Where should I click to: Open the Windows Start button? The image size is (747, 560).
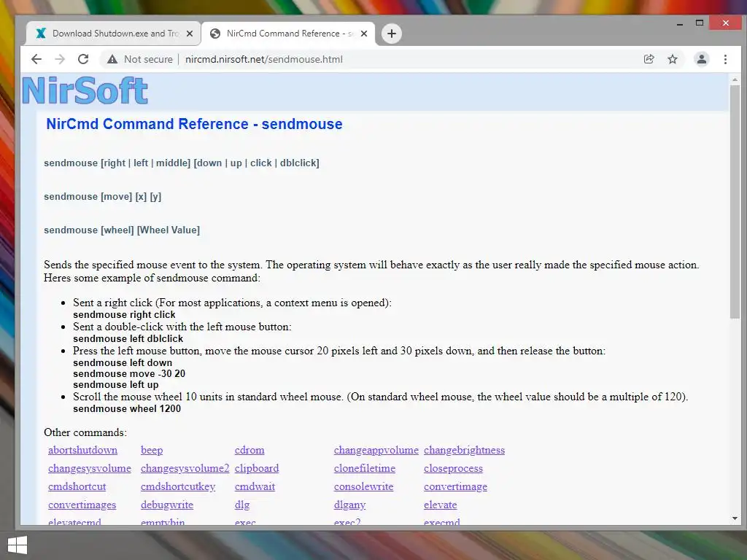click(18, 545)
